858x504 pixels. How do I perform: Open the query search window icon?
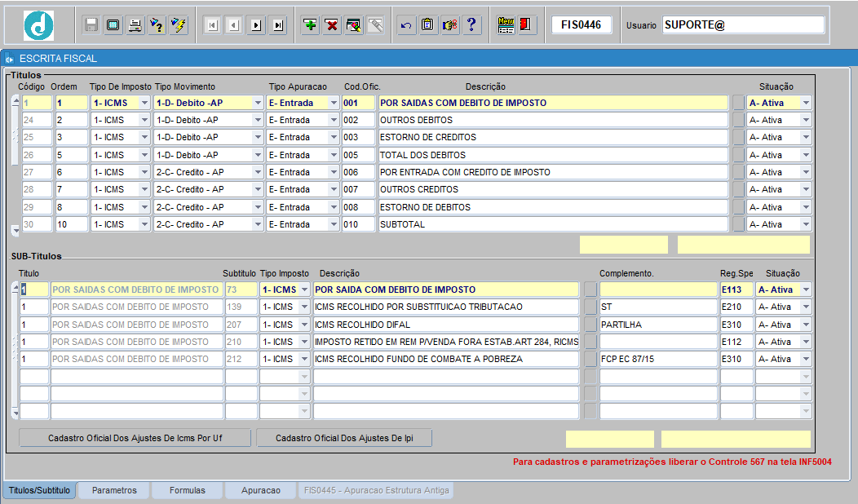[x=352, y=25]
